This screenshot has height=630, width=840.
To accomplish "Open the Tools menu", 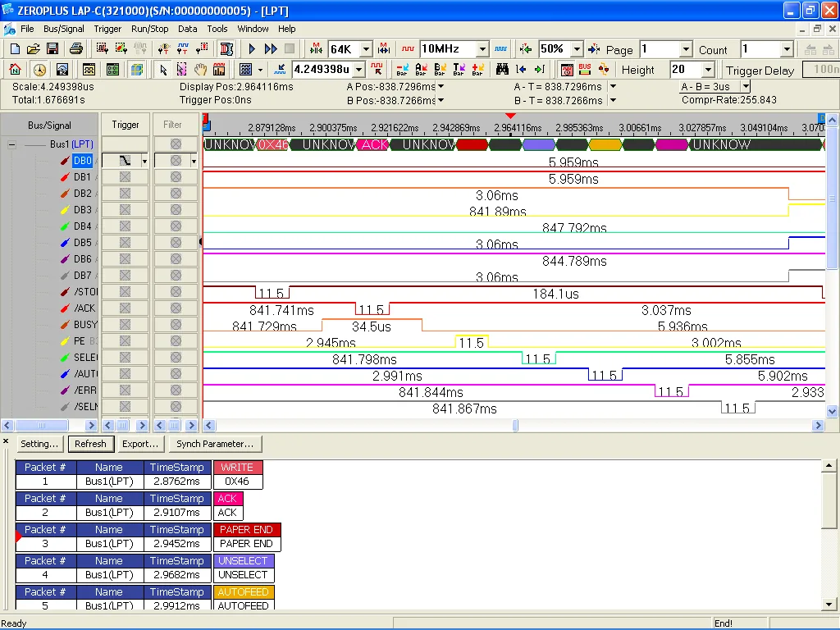I will click(x=217, y=29).
